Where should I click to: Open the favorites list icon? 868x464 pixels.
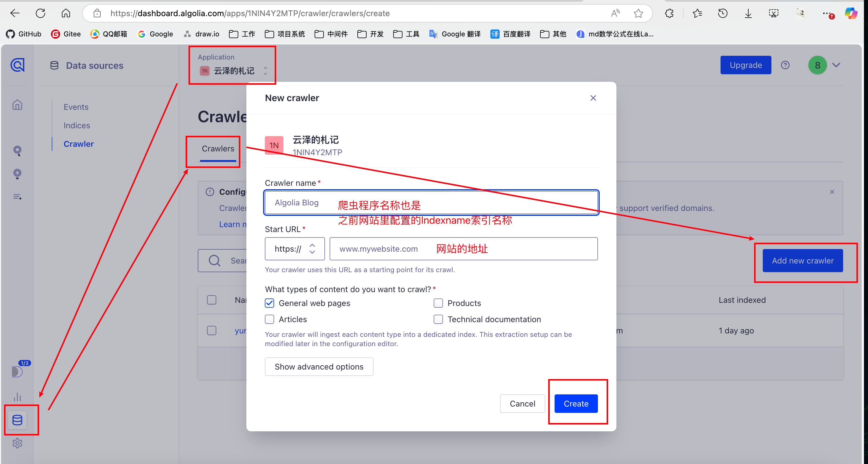697,14
